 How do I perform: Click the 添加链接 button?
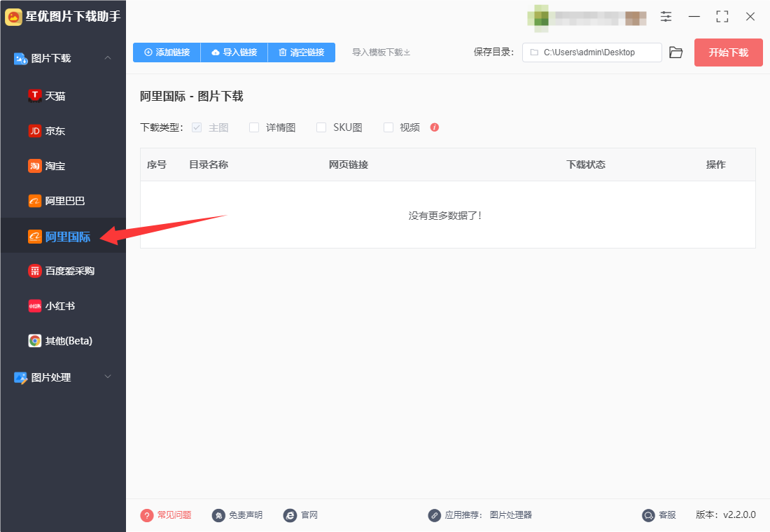coord(167,52)
